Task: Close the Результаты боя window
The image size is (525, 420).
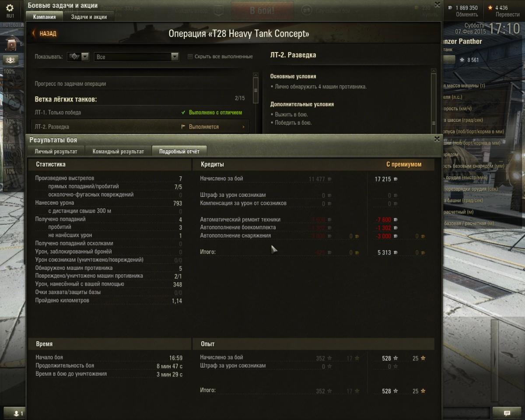Action: coord(437,139)
